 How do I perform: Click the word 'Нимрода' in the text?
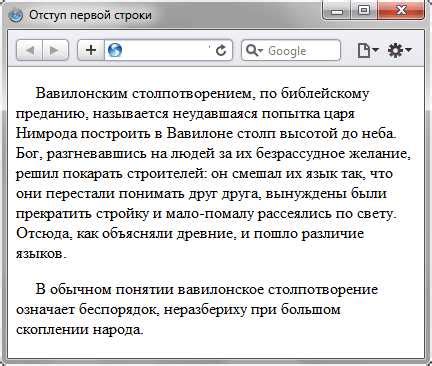click(x=47, y=133)
